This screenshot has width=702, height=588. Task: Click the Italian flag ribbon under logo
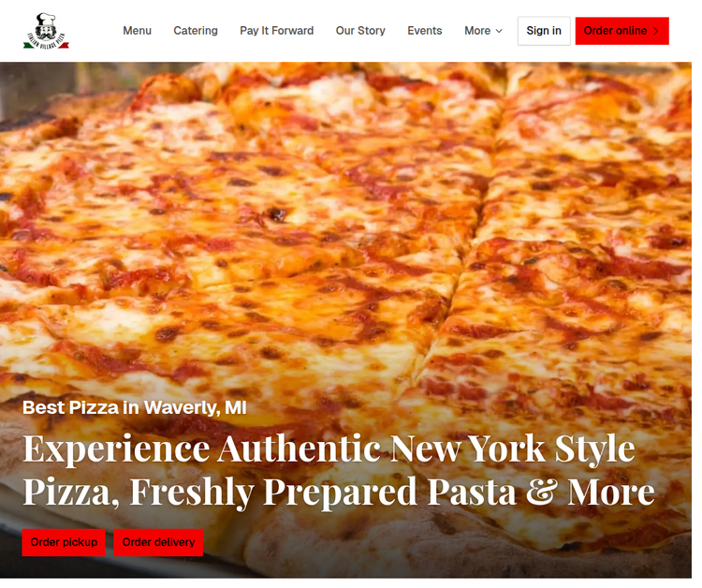pyautogui.click(x=47, y=45)
